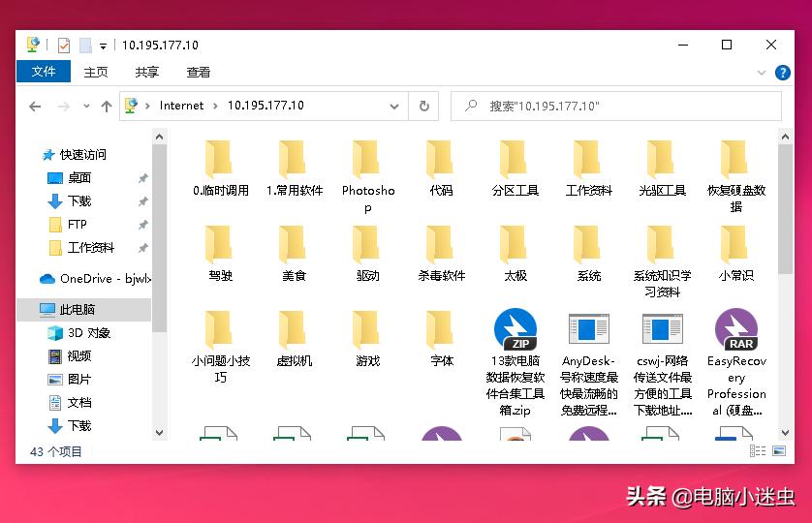Click the Properties quick access toolbar icon

click(x=64, y=46)
